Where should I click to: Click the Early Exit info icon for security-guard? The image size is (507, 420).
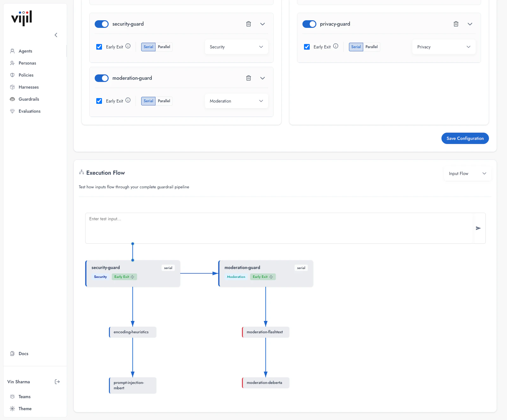(128, 46)
